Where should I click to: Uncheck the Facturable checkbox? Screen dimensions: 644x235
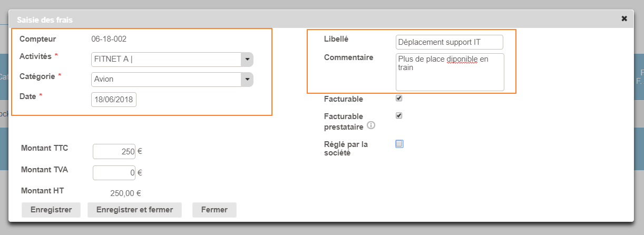(399, 99)
